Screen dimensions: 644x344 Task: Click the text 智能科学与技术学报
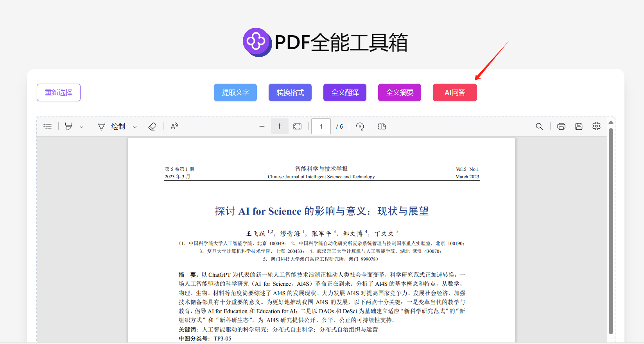321,169
